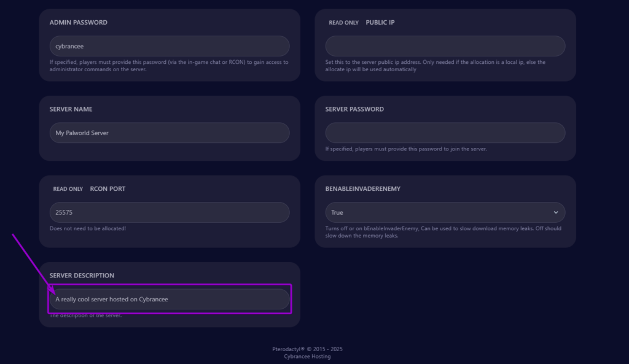Click the Pterodactyl® © 2015 - 2025 footer link
This screenshot has height=364, width=629.
click(x=307, y=349)
